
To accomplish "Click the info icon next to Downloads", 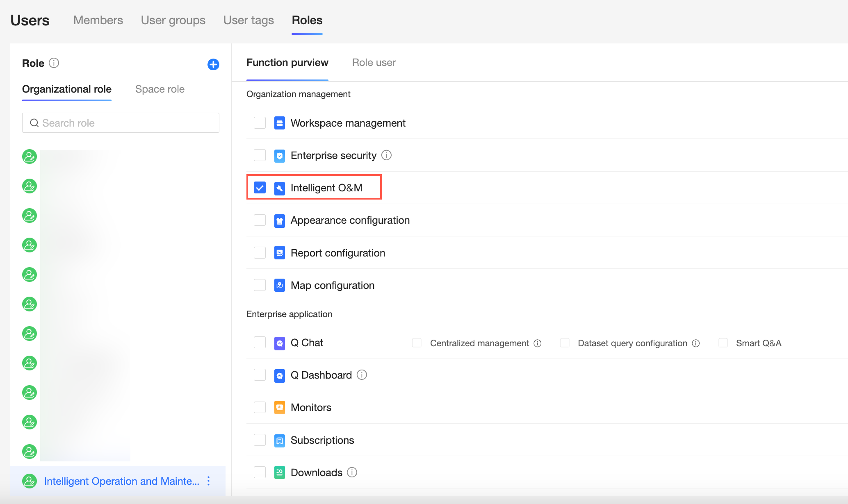I will coord(352,472).
